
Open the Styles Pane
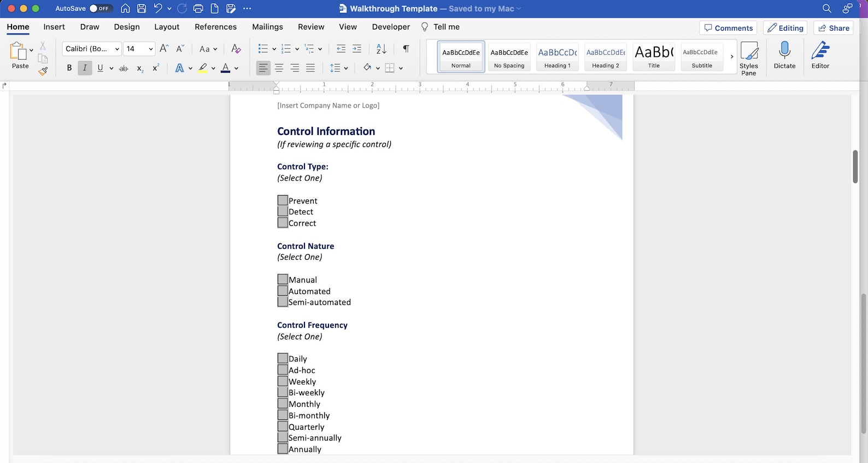[x=749, y=58]
